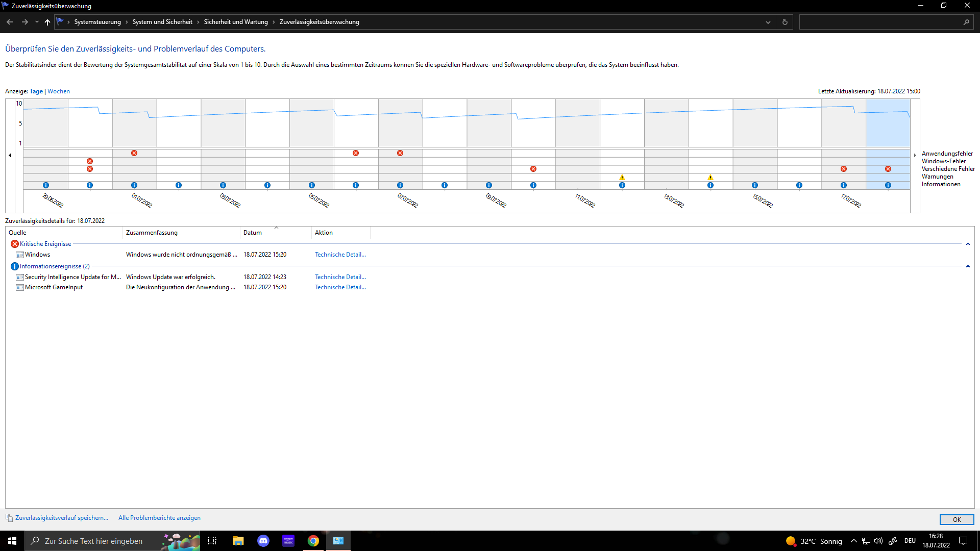Open Discord from the taskbar
This screenshot has height=551, width=980.
click(263, 541)
